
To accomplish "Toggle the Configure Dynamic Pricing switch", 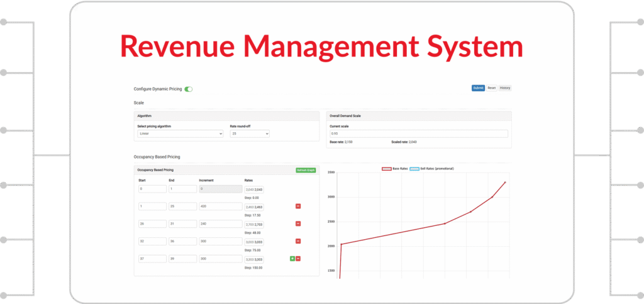I will pos(189,89).
